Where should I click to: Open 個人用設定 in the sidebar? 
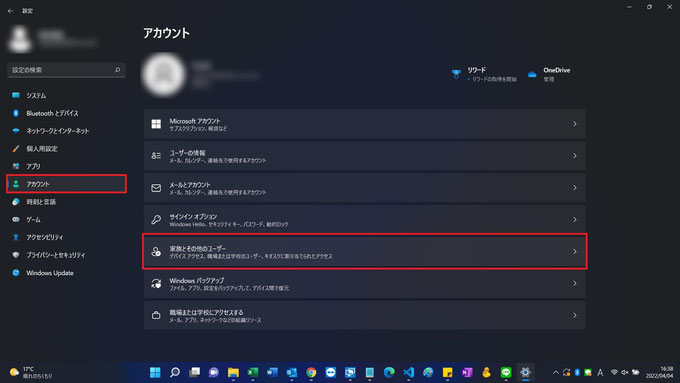coord(66,149)
